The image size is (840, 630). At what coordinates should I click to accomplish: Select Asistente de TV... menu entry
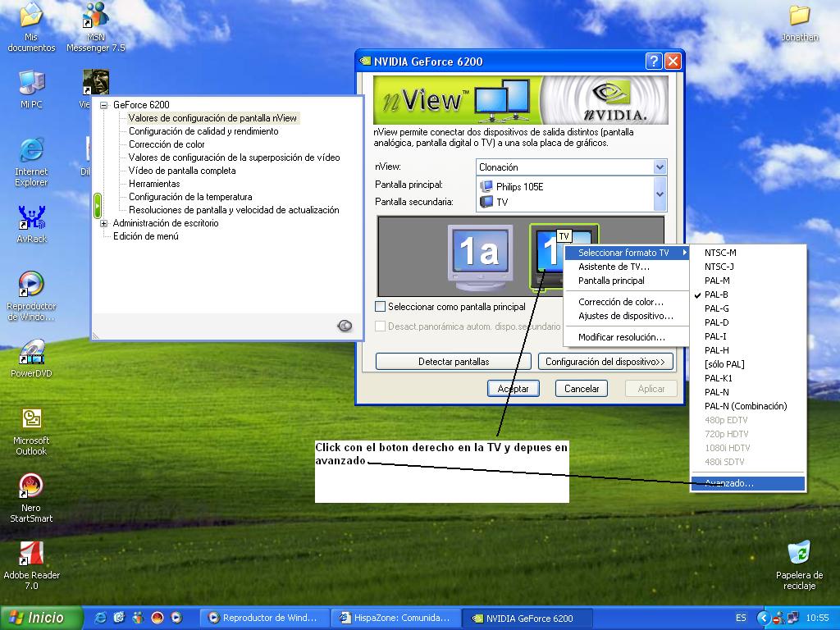point(614,267)
